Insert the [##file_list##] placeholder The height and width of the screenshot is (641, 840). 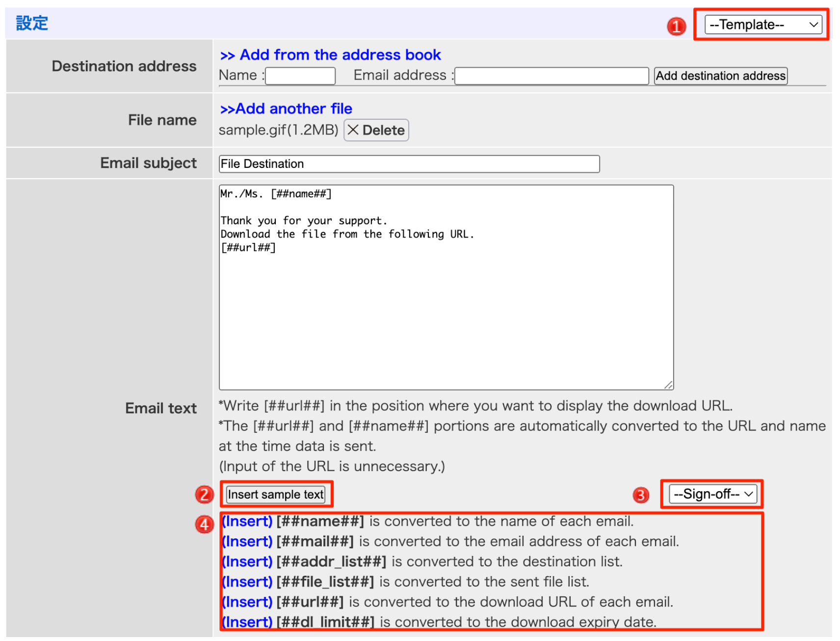point(246,581)
